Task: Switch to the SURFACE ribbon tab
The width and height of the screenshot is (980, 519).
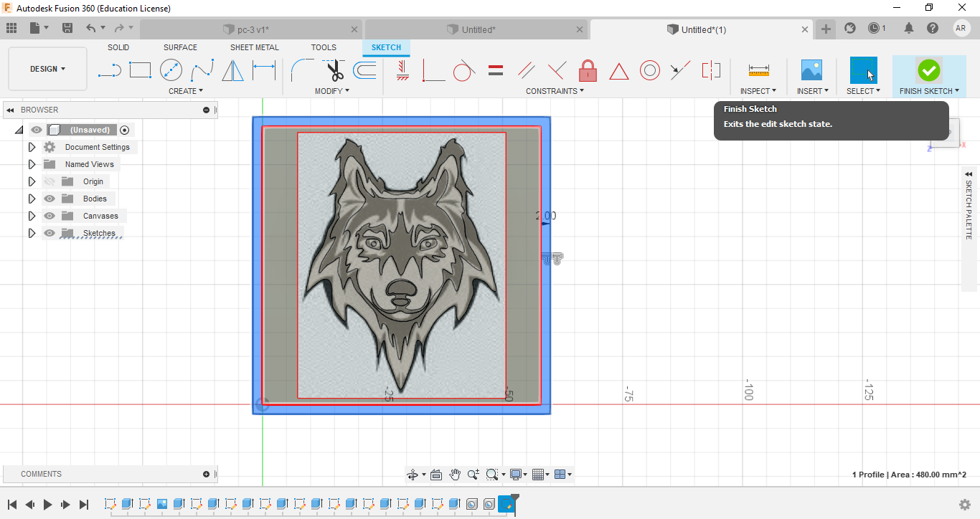Action: [180, 47]
